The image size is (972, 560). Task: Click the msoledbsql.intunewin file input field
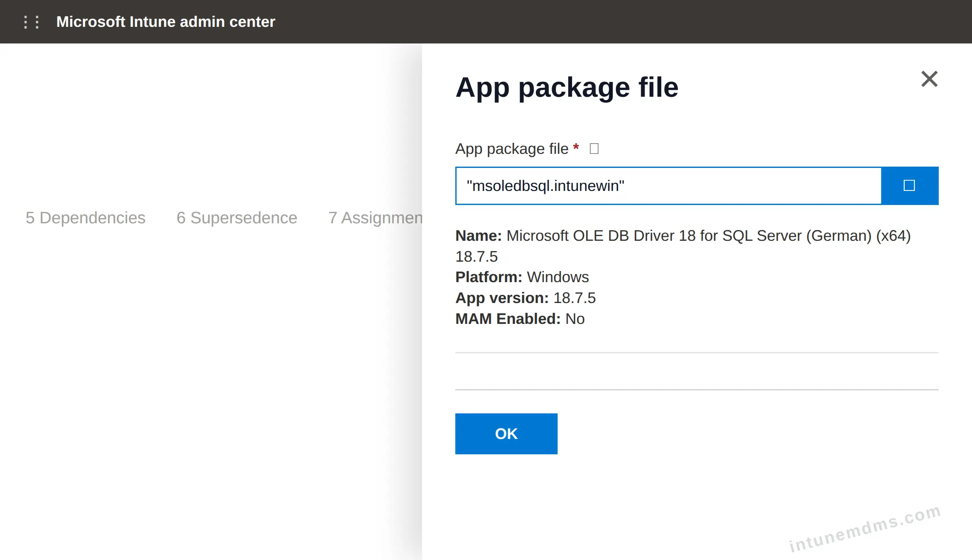pyautogui.click(x=668, y=186)
